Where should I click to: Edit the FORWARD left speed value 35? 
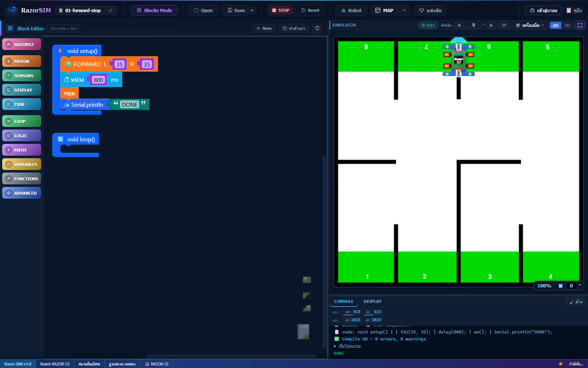tap(119, 64)
